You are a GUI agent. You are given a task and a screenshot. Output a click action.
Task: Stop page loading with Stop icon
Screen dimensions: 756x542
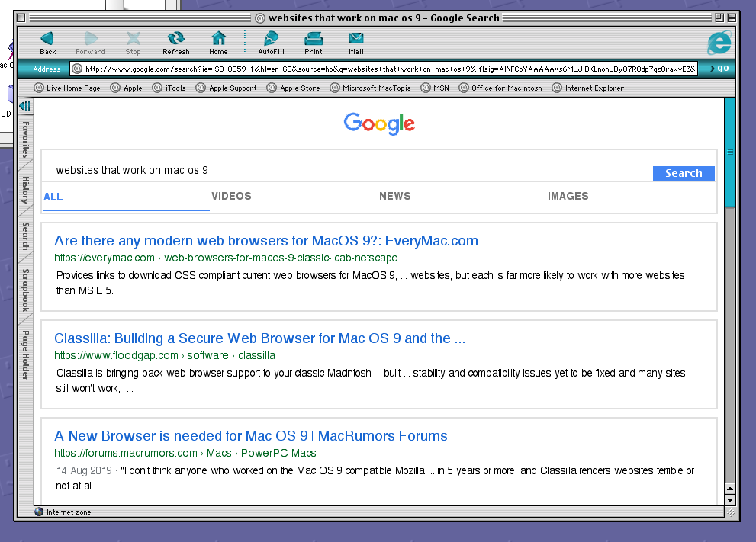coord(133,39)
